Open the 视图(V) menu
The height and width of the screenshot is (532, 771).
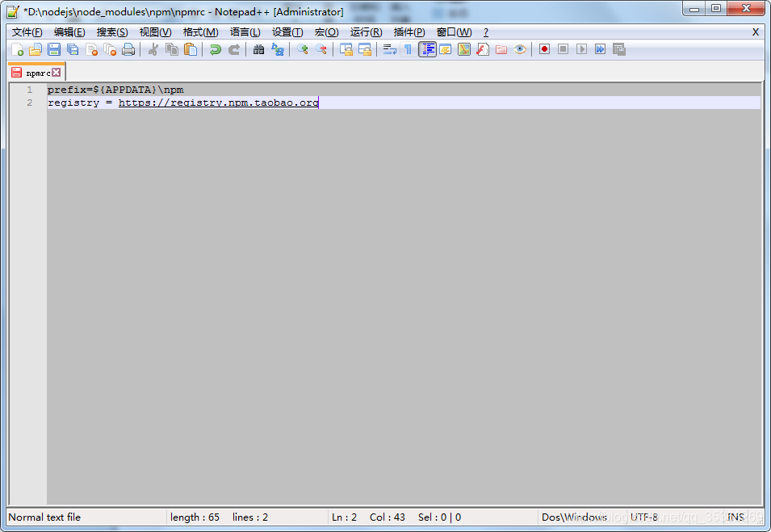pyautogui.click(x=155, y=32)
